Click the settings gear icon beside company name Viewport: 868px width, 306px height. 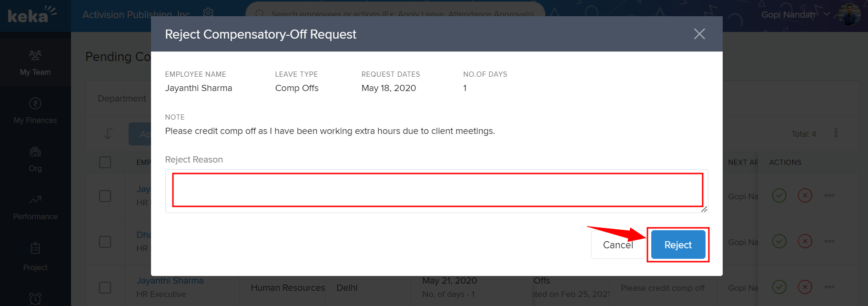[208, 12]
